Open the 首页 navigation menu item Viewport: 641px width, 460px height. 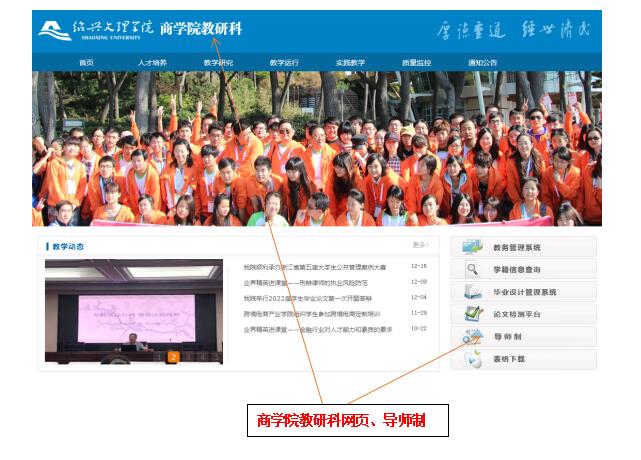[86, 63]
